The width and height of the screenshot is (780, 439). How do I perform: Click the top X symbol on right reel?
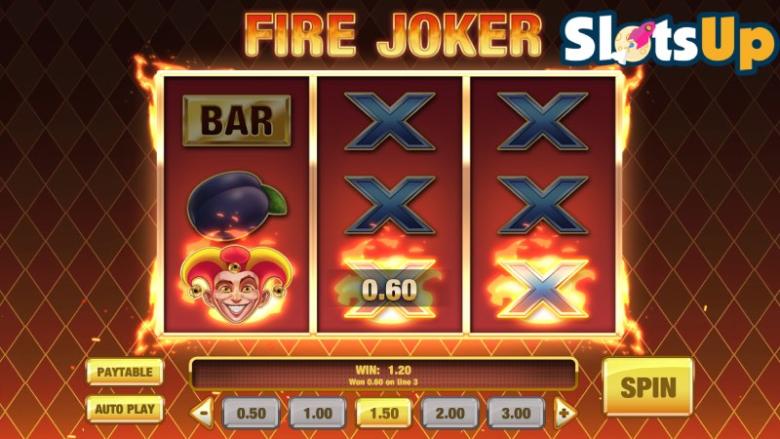[543, 121]
